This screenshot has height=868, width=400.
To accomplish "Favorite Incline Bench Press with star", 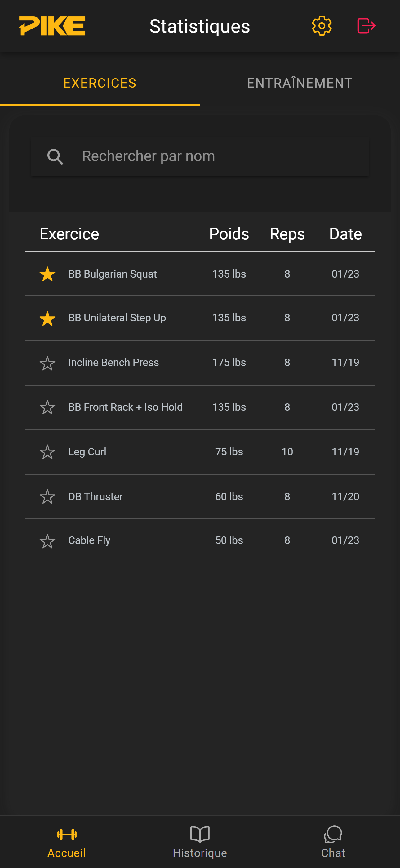I will [x=47, y=363].
